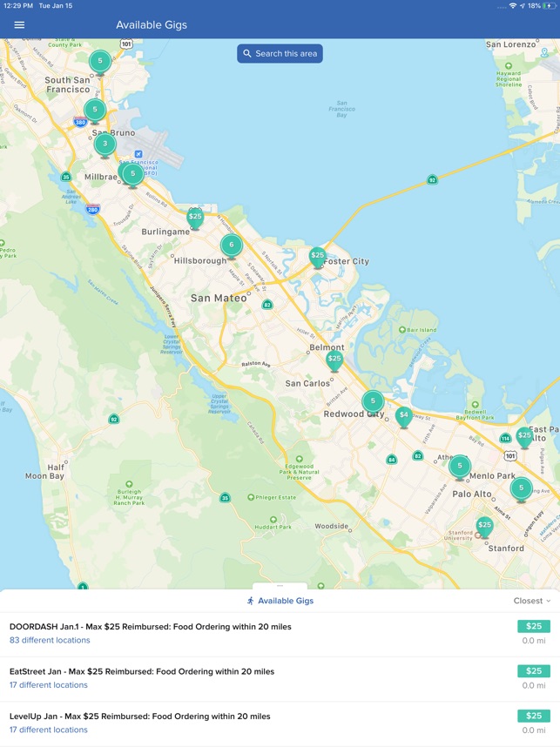Click the Search this area button
The image size is (560, 747).
(280, 53)
